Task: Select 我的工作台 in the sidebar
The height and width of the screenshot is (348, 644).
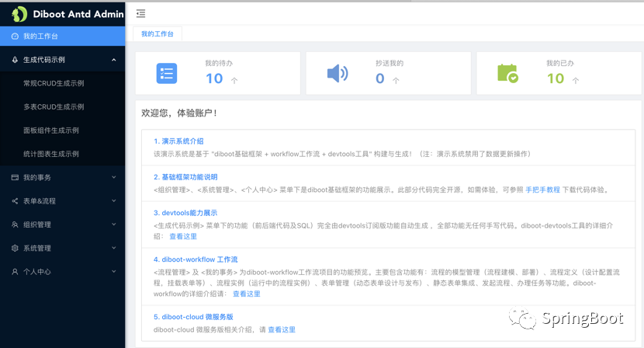Action: tap(62, 37)
